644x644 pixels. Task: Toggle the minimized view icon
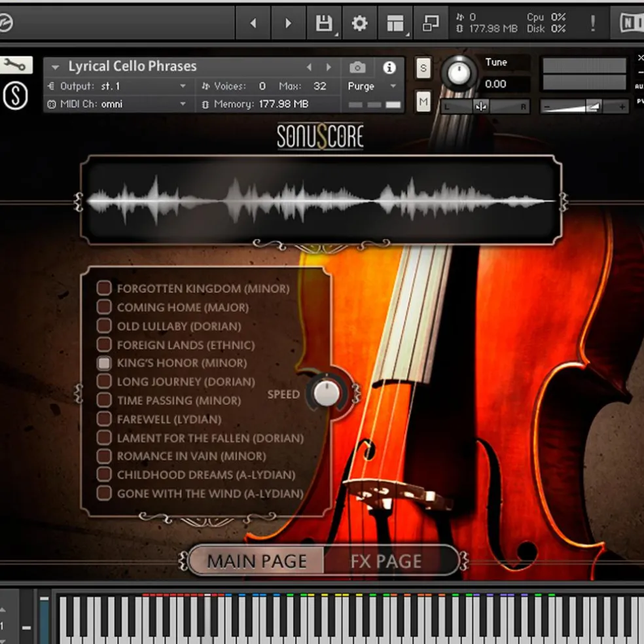431,23
